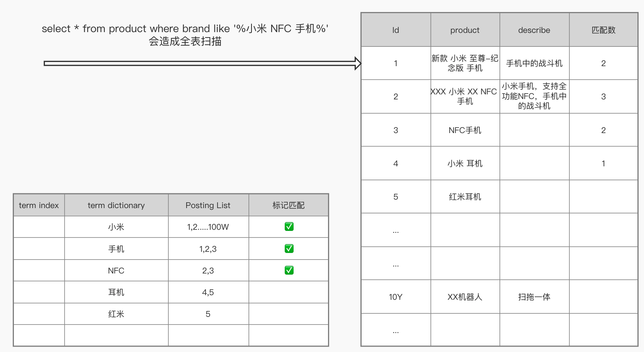Image resolution: width=644 pixels, height=352 pixels.
Task: Click the 匹配数 header cell
Action: 603,30
